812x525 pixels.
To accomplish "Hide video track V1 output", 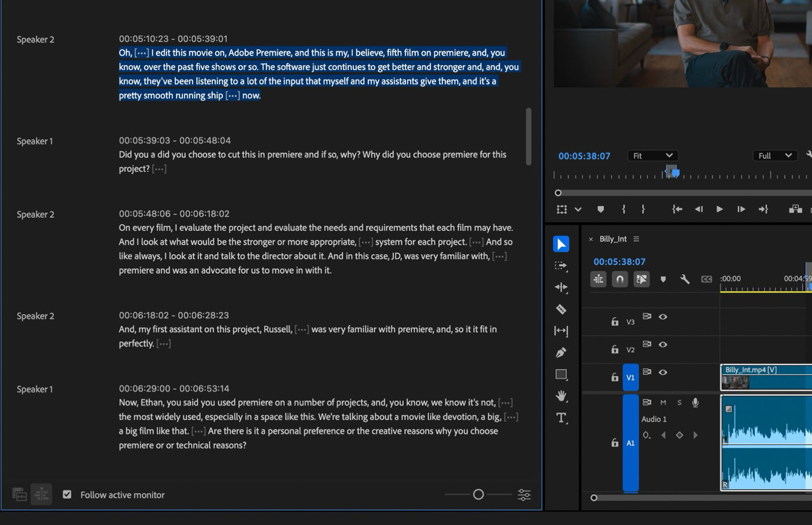I will pos(663,371).
